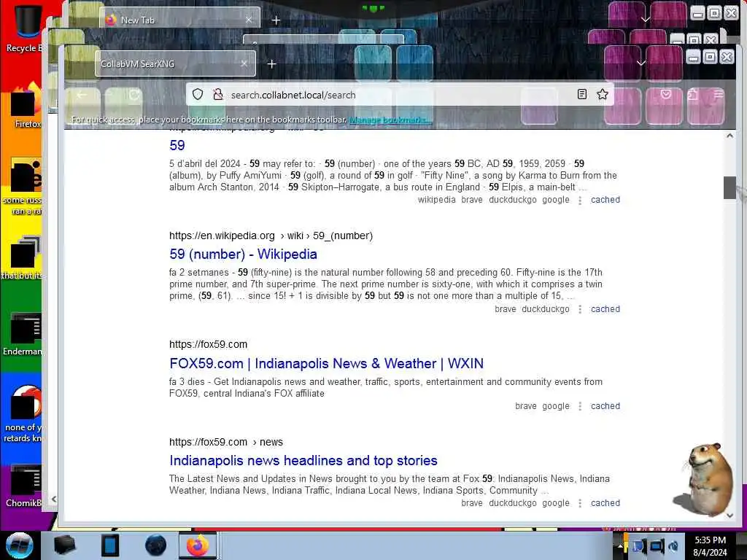Open the Pocket save icon
Image resolution: width=747 pixels, height=560 pixels.
[x=666, y=94]
